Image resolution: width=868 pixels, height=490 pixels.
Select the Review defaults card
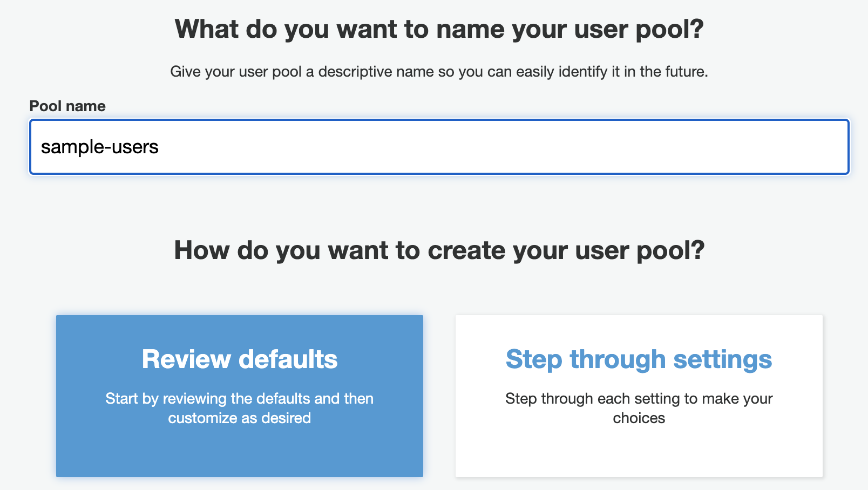(240, 396)
